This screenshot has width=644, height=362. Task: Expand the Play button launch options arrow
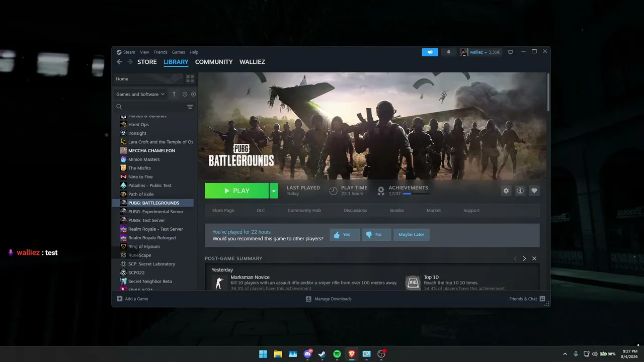[274, 191]
